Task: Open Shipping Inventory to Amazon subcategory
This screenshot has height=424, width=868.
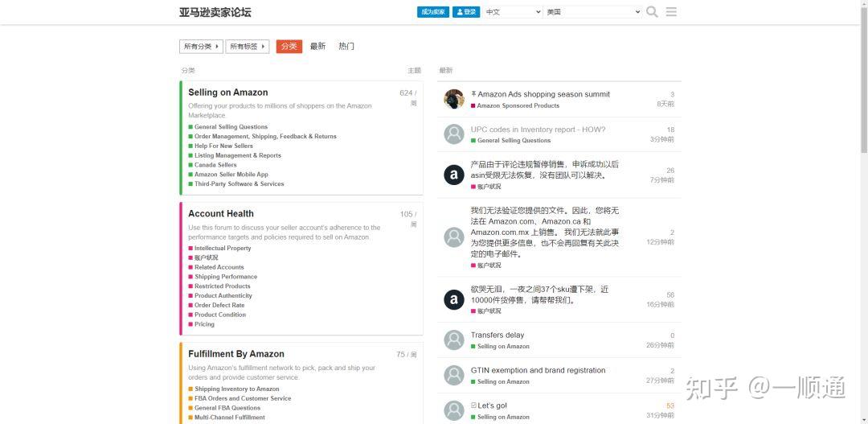Action: coord(236,389)
